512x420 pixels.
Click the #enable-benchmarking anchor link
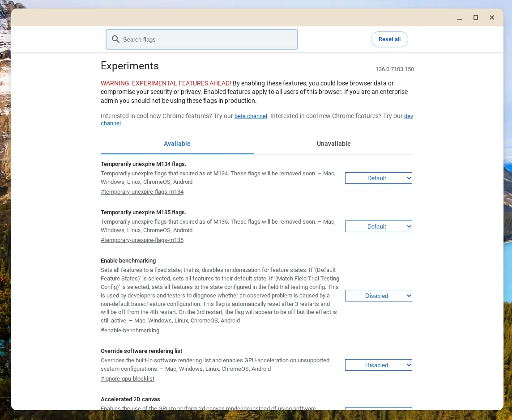130,331
